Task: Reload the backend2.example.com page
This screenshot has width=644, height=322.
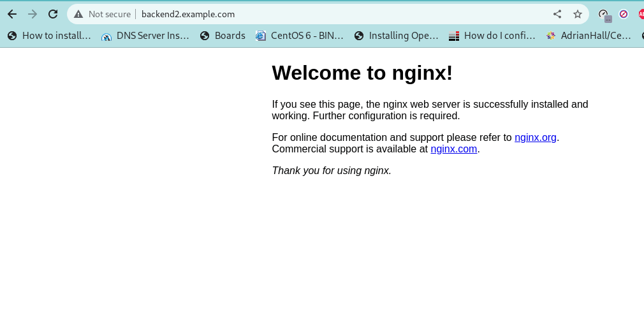Action: [53, 14]
